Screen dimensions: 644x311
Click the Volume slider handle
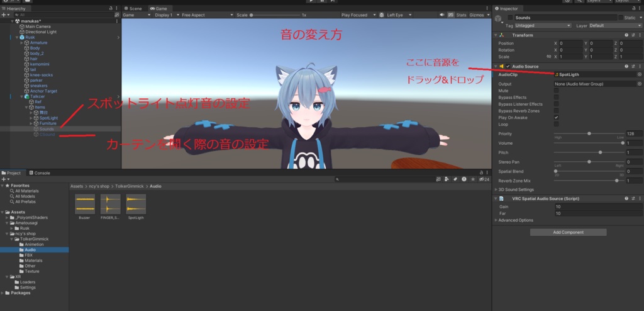623,143
